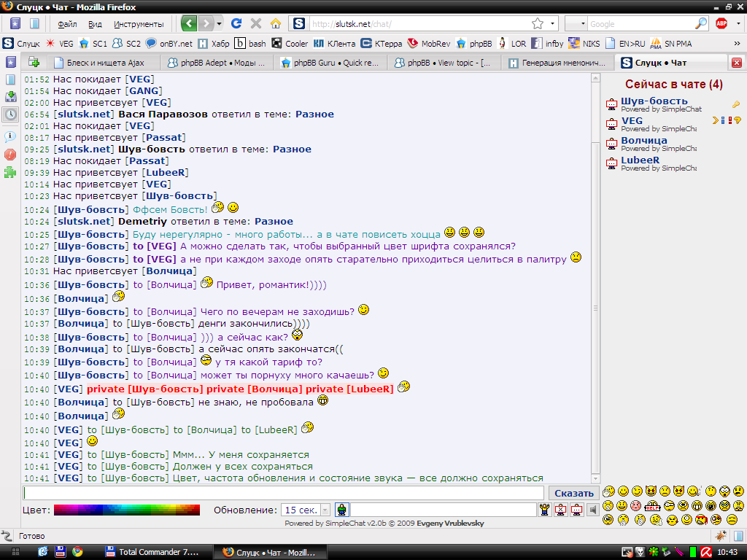The height and width of the screenshot is (560, 747).
Task: Bookmark the page with the star icon
Action: (x=538, y=23)
